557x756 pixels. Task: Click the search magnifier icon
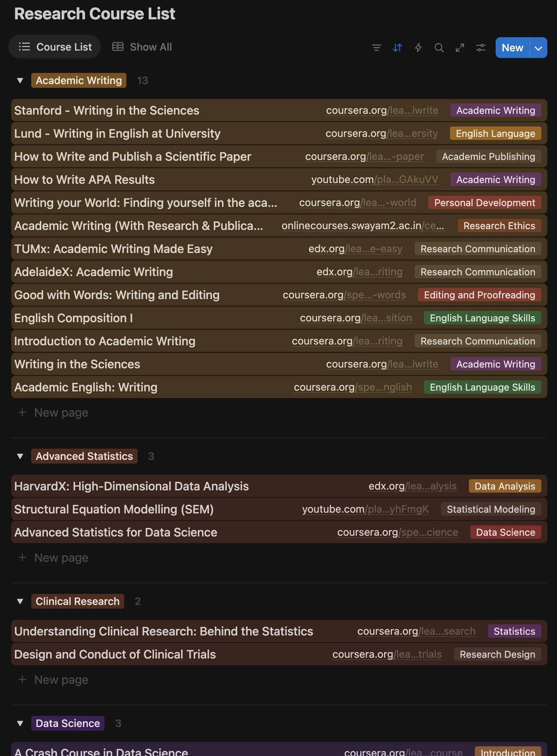[x=439, y=47]
